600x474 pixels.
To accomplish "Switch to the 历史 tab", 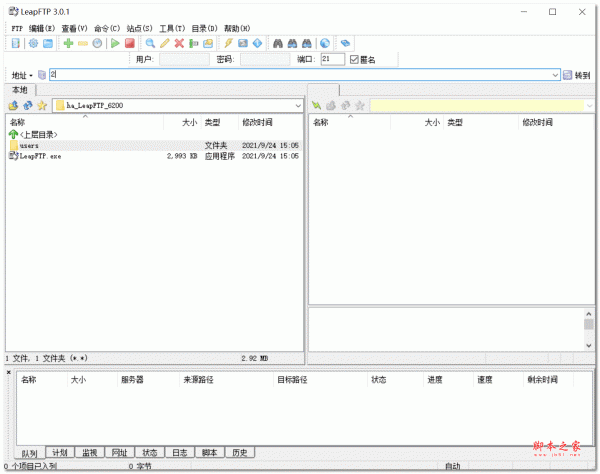I will 240,453.
